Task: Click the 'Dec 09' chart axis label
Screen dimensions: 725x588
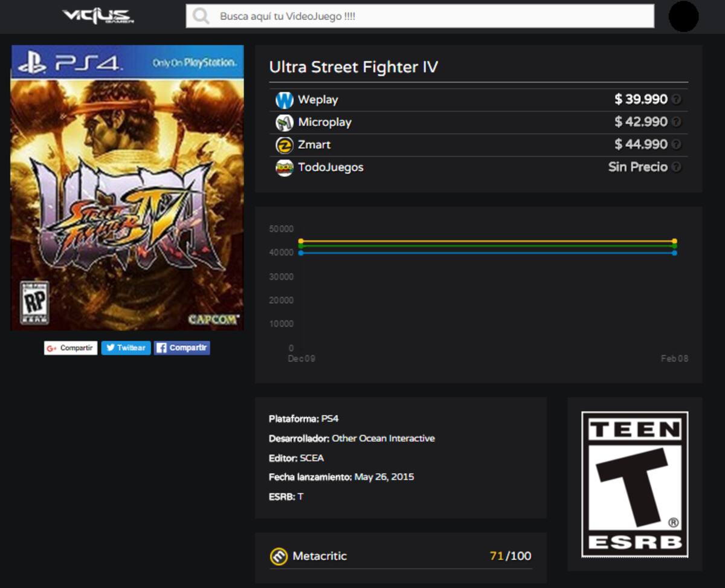Action: [301, 358]
